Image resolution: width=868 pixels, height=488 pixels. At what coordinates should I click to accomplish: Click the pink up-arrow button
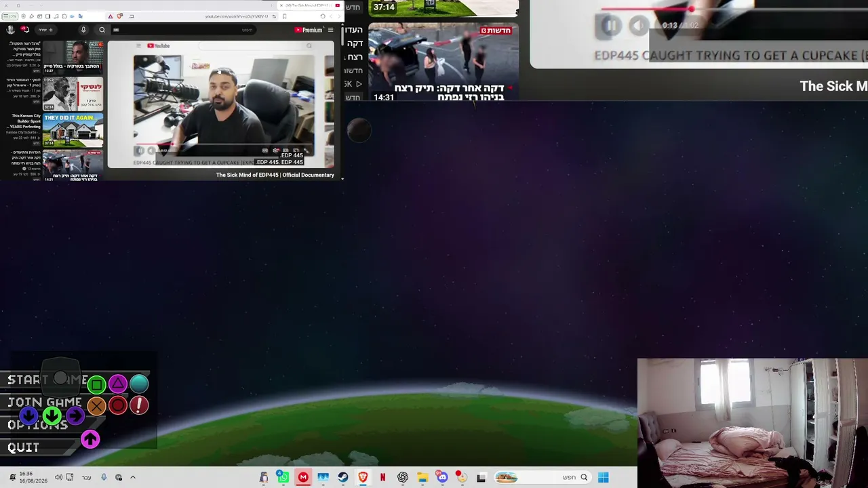click(90, 439)
